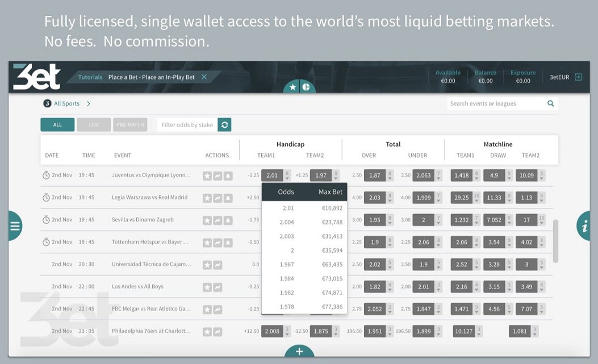Bet on Juventus handicap at odds 2.01

point(272,175)
